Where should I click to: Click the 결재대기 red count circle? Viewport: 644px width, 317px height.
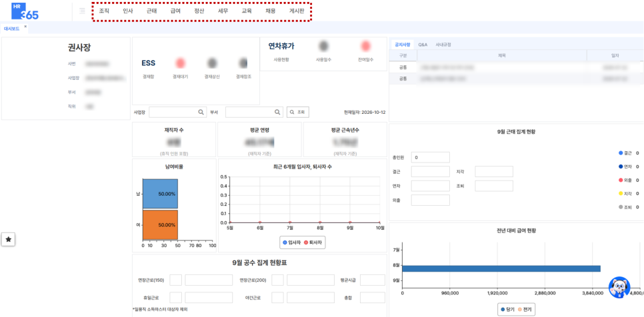[180, 63]
